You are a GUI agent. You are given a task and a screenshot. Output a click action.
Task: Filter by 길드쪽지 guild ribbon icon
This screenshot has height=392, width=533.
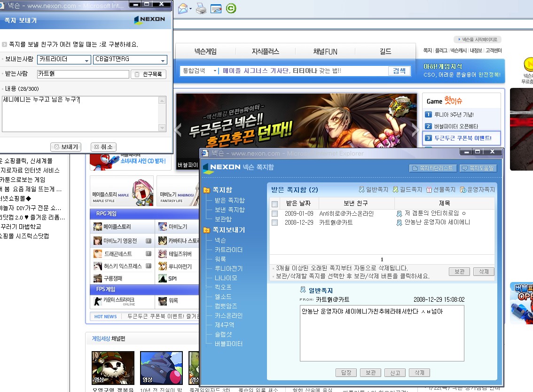[396, 190]
